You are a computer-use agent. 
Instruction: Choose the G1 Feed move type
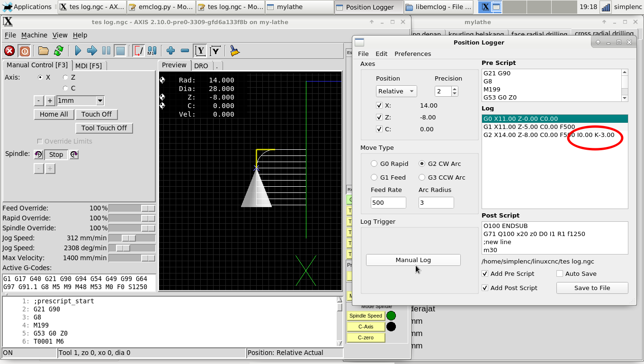pos(375,177)
